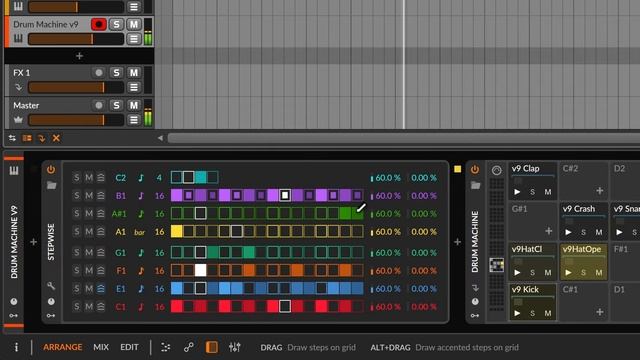
Task: Add instrument to C#2 pad
Action: pos(600,191)
